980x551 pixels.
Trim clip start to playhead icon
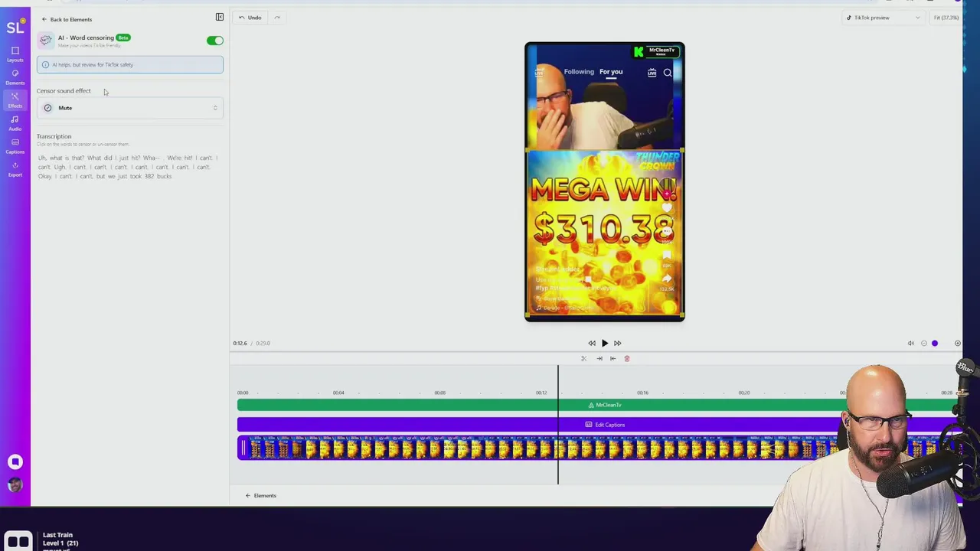612,358
